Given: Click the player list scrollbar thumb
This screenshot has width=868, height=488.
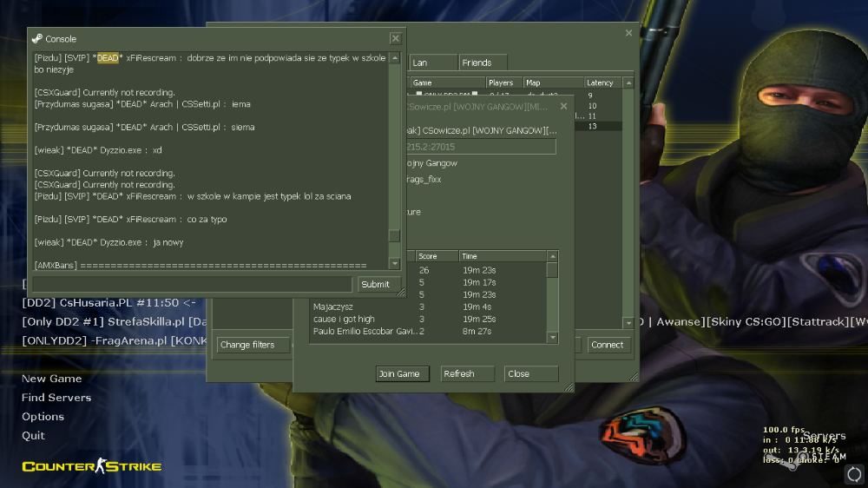Looking at the screenshot, I should tap(552, 270).
